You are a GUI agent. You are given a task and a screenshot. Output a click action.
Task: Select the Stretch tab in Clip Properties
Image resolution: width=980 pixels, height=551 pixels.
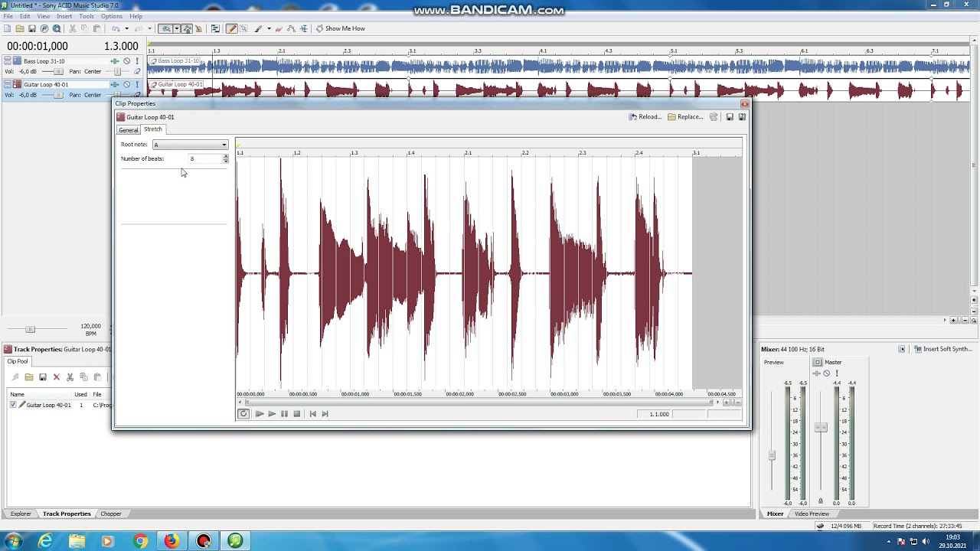tap(153, 129)
